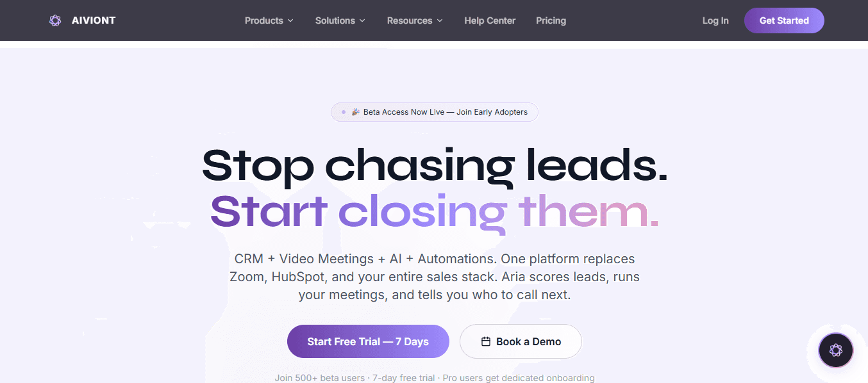
Task: Click the purple dot in the beta badge
Action: coord(344,112)
